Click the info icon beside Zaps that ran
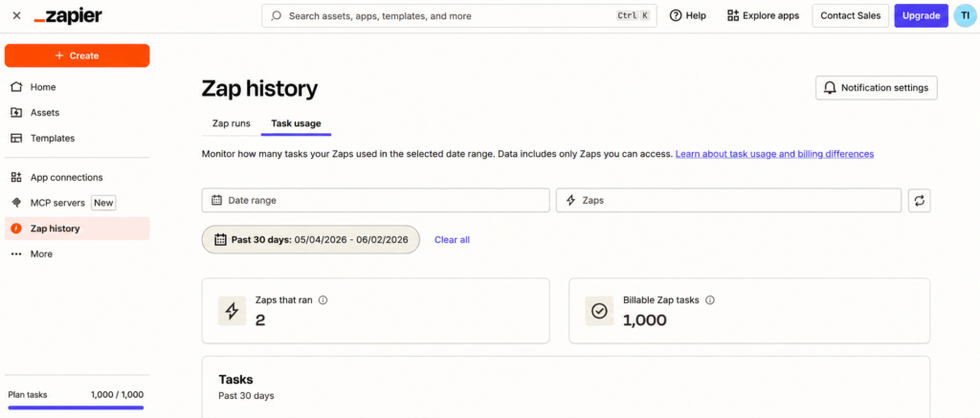Image resolution: width=980 pixels, height=418 pixels. [323, 300]
